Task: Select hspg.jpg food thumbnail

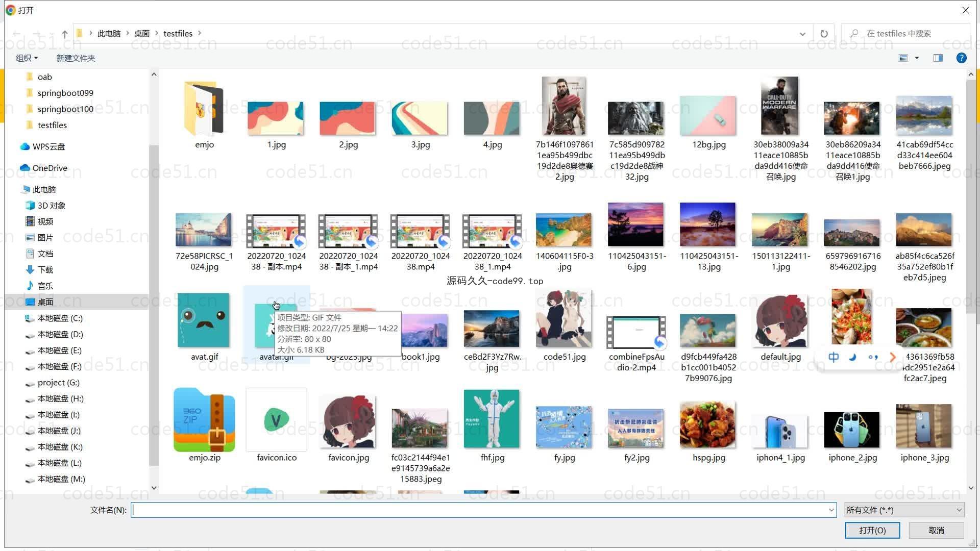Action: tap(708, 424)
